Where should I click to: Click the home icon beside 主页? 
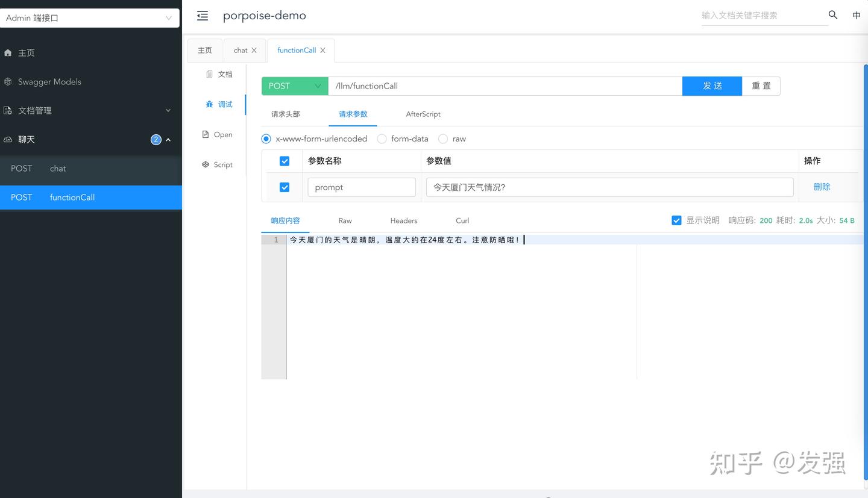(8, 53)
